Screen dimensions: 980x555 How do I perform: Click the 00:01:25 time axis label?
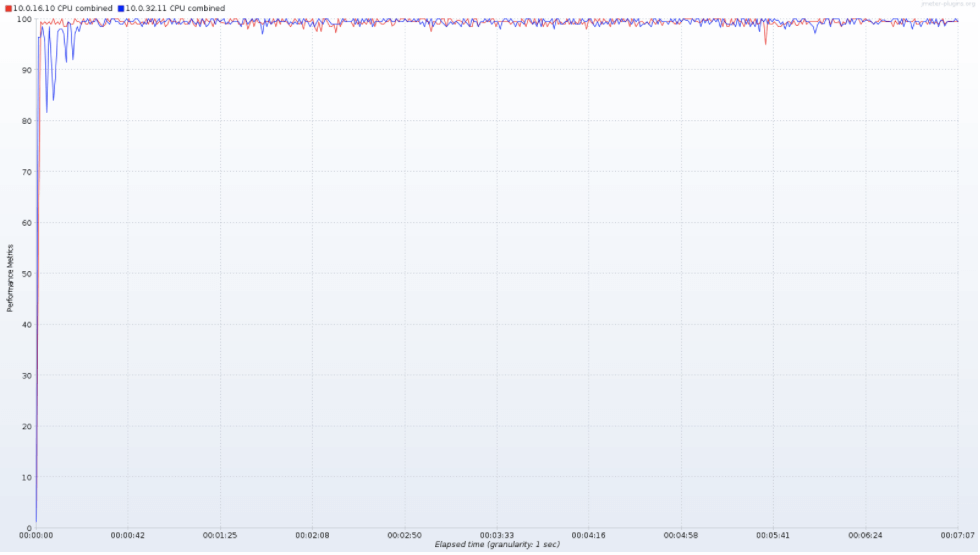[x=220, y=536]
